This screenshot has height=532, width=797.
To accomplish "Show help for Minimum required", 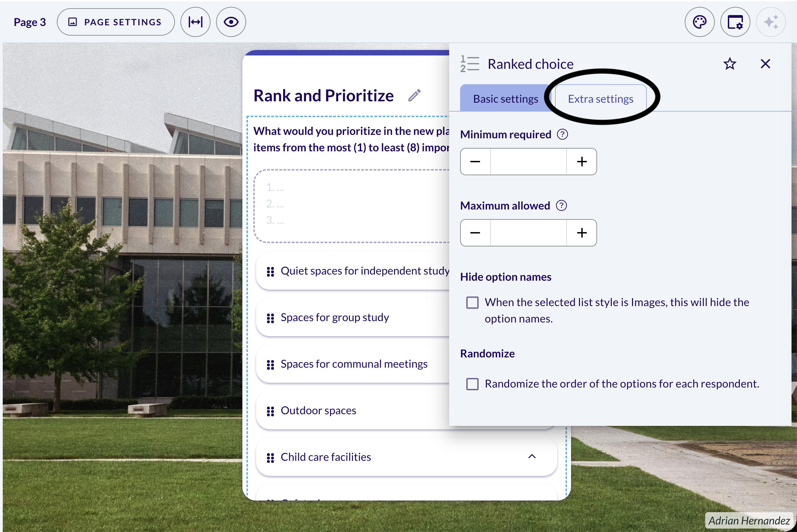I will [562, 134].
